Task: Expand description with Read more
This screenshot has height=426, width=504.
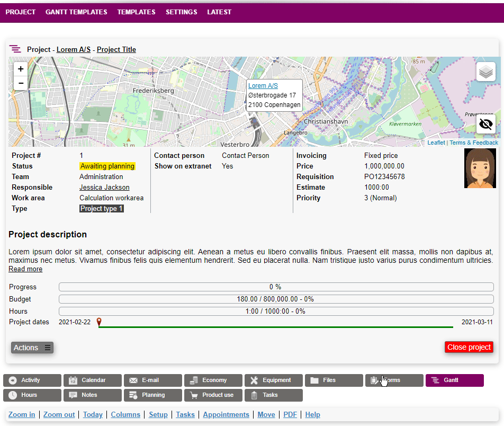Action: [x=25, y=269]
